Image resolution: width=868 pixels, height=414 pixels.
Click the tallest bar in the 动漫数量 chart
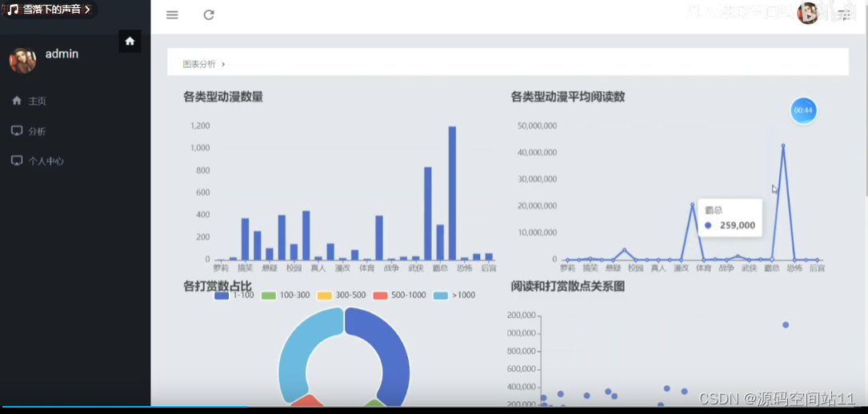coord(452,193)
